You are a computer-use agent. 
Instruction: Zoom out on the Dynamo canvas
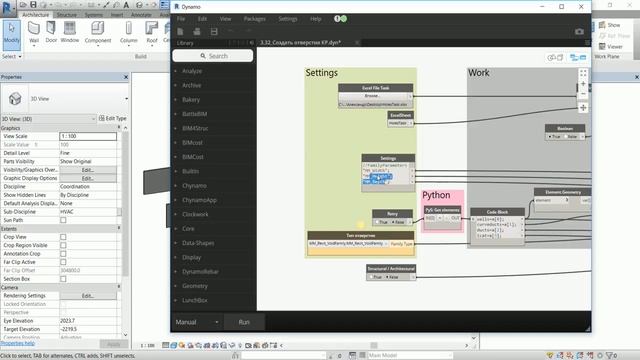point(583,94)
